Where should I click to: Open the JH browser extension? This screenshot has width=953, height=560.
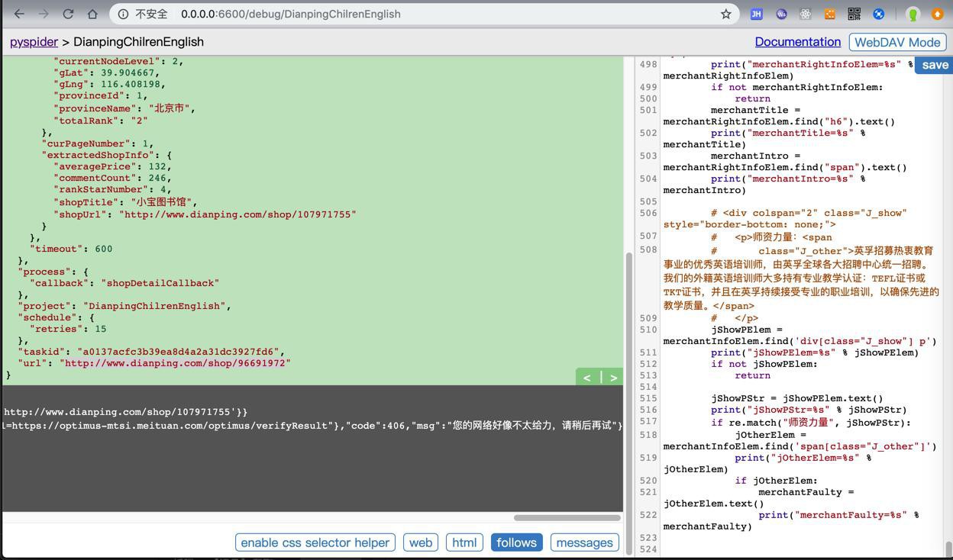(756, 14)
